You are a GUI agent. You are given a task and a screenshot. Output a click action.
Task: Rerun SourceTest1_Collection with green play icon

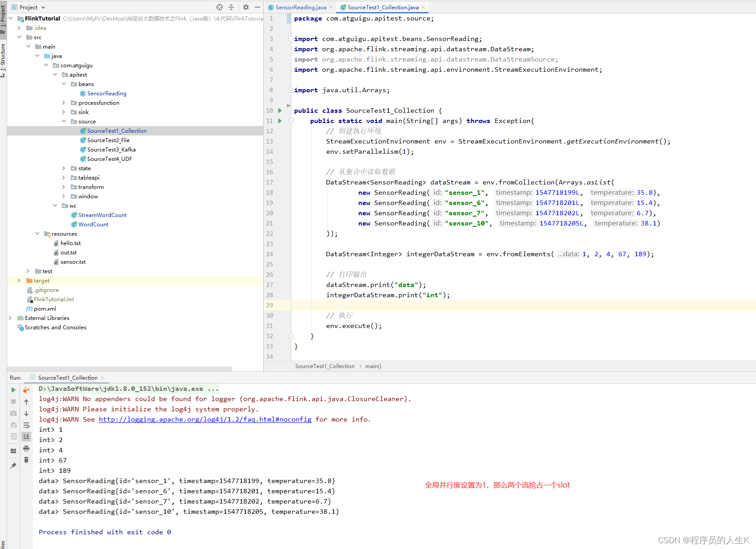click(x=13, y=390)
